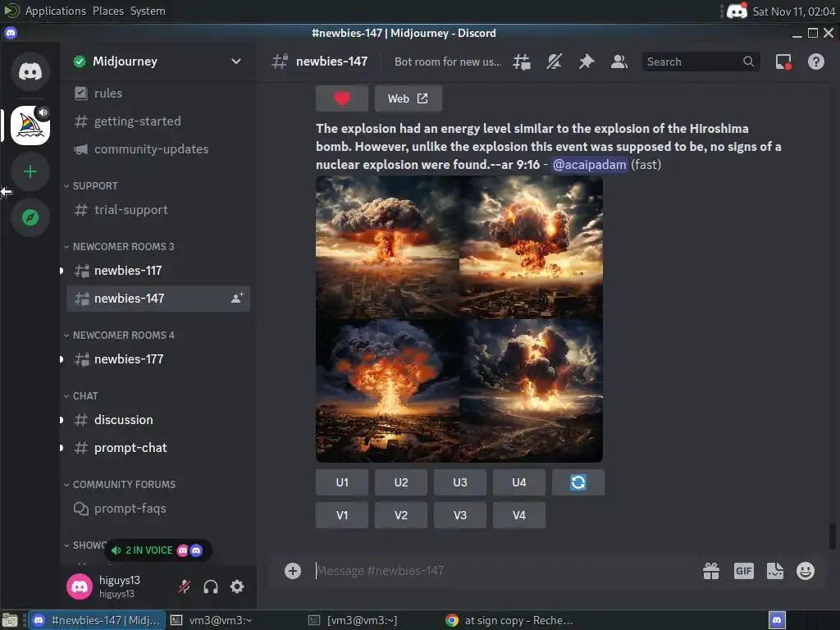Open Threads icon in channel header
840x630 pixels.
pyautogui.click(x=521, y=62)
